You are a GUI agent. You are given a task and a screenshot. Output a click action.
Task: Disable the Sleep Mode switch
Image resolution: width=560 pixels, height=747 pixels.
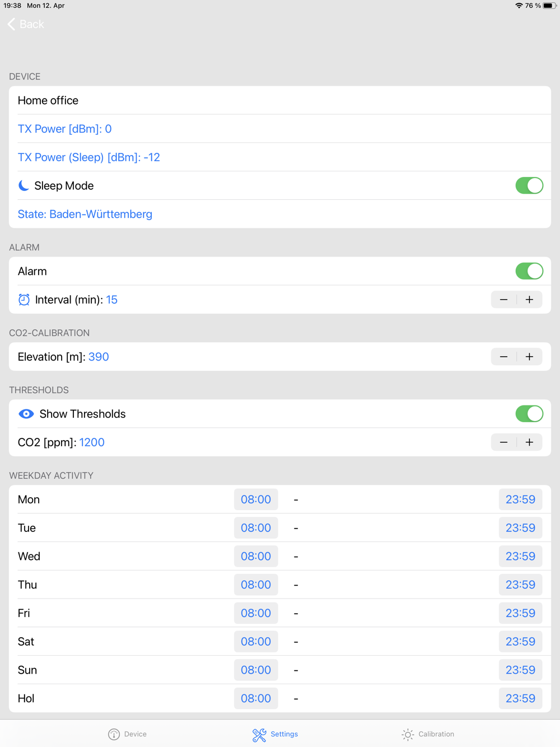(529, 185)
